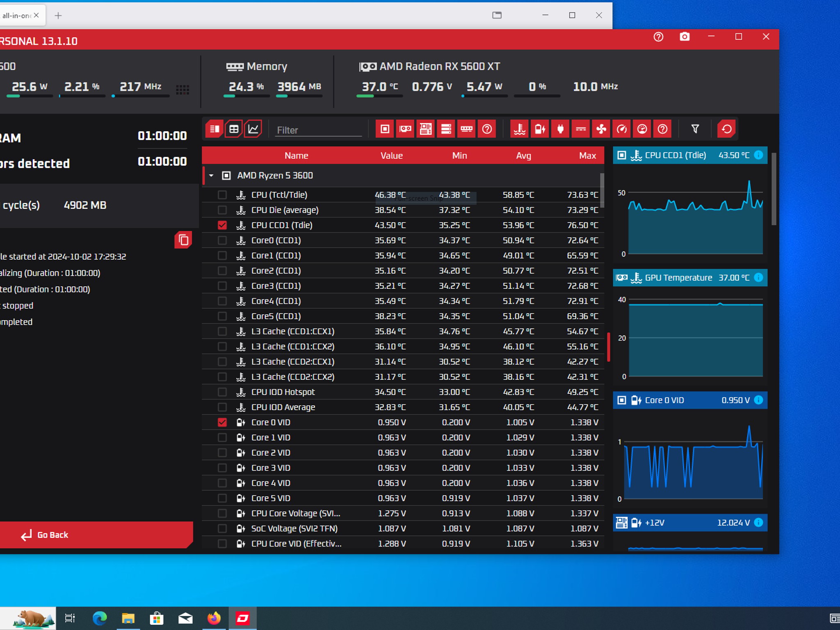Click the sensor table vertical scrollbar
840x630 pixels.
click(x=602, y=190)
